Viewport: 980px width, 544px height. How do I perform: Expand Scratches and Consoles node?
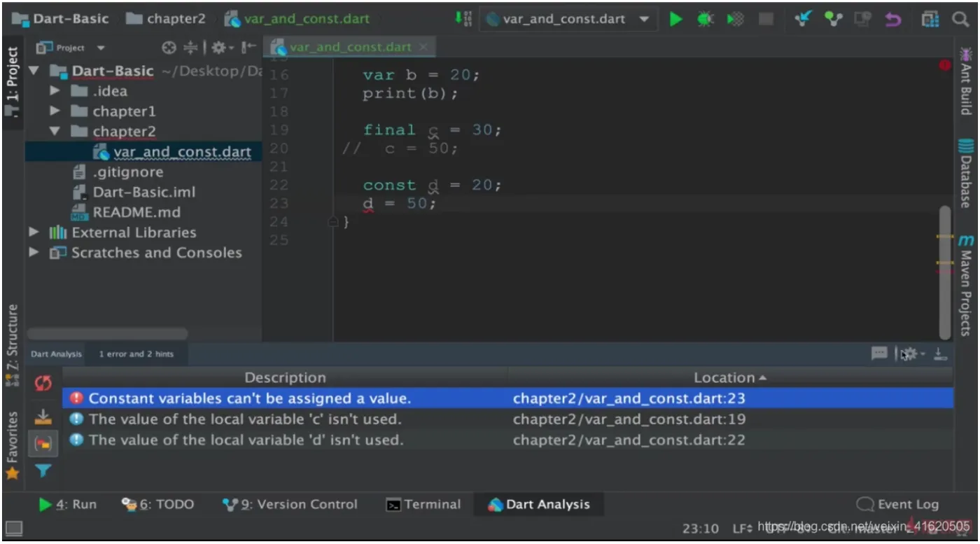click(x=34, y=253)
